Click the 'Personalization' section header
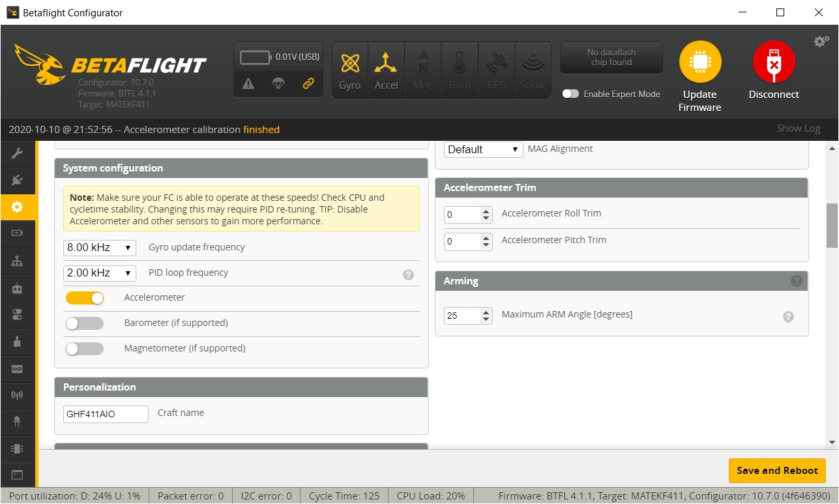839x504 pixels. click(x=241, y=387)
